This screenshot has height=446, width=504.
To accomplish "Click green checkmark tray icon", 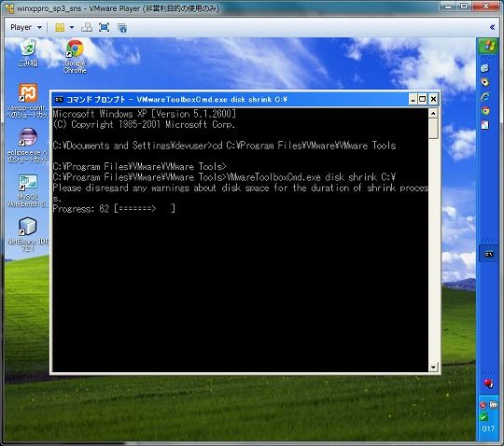I will (x=483, y=417).
